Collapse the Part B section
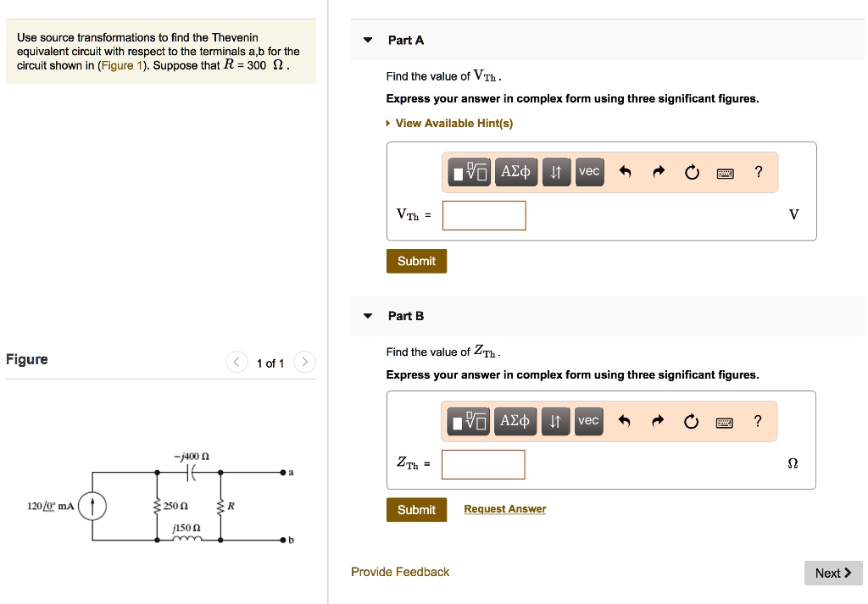The height and width of the screenshot is (604, 868). coord(368,316)
